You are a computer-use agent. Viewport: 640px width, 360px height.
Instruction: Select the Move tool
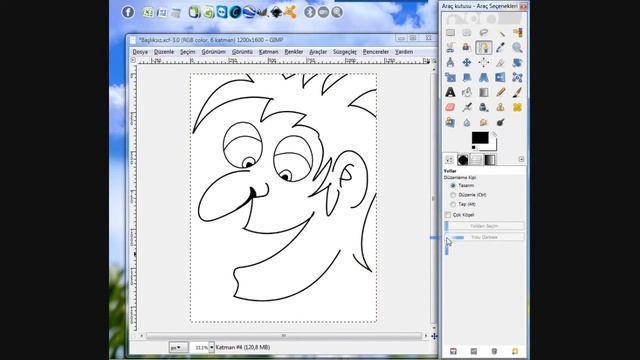[x=467, y=62]
